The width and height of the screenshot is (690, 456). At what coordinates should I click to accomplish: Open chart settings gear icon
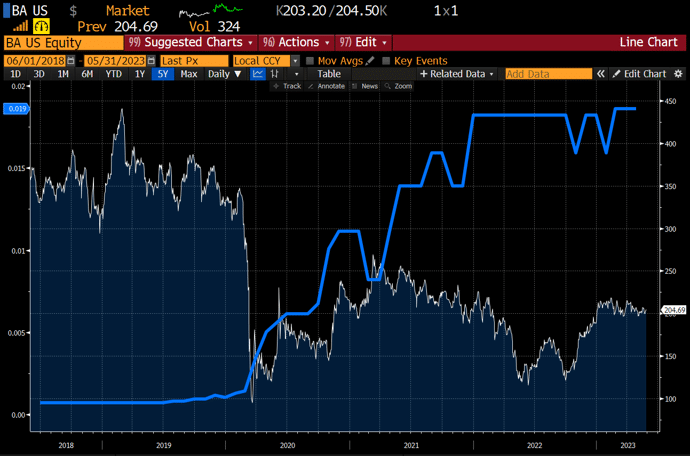coord(678,74)
